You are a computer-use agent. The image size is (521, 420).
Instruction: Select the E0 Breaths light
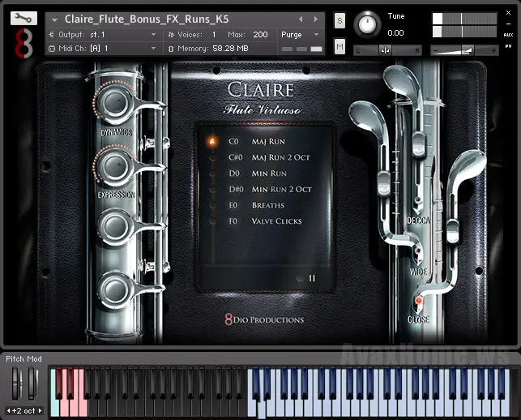[x=212, y=205]
